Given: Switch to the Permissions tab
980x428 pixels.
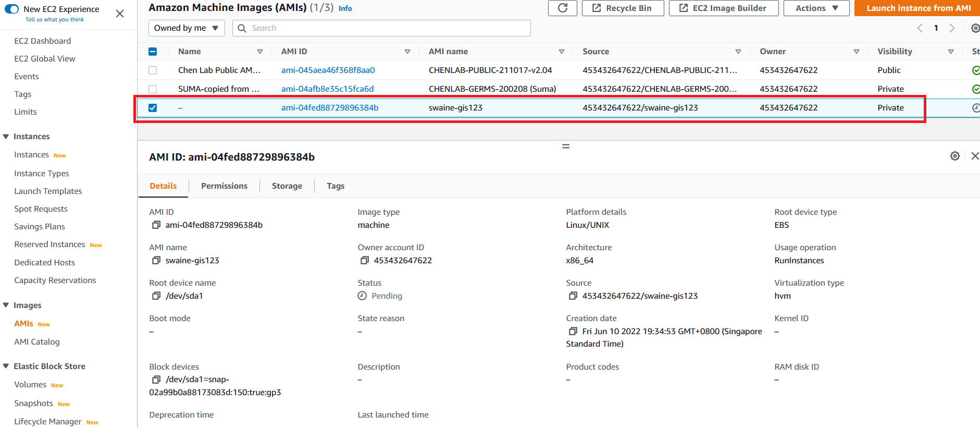Looking at the screenshot, I should click(224, 186).
